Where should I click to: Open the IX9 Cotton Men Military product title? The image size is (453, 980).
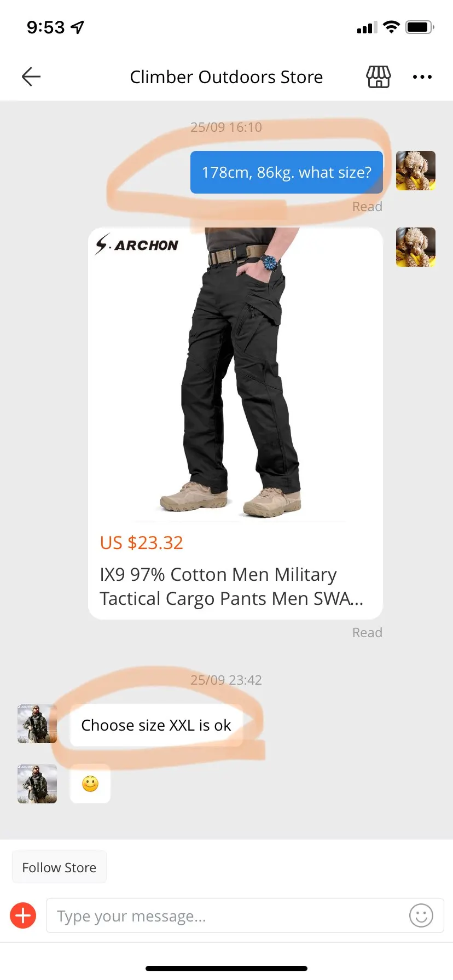[231, 586]
